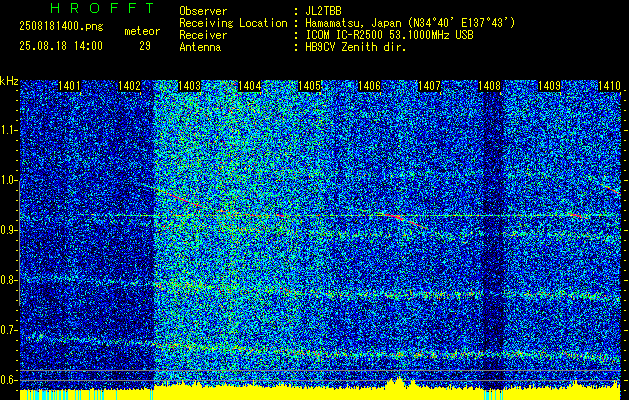Click the 0.7 frequency axis label
The height and width of the screenshot is (400, 629).
tap(7, 330)
